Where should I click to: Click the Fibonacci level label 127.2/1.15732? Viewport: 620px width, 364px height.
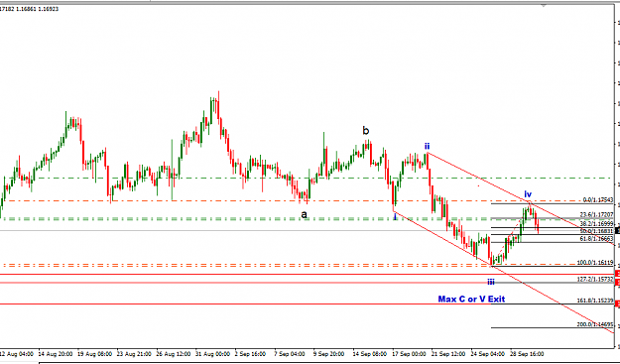pos(595,279)
